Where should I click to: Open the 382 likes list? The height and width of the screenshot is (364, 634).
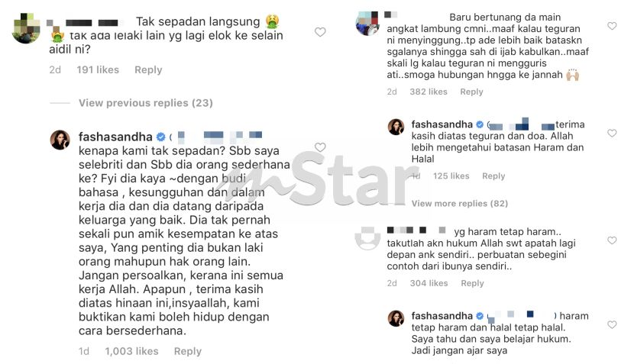pyautogui.click(x=429, y=92)
